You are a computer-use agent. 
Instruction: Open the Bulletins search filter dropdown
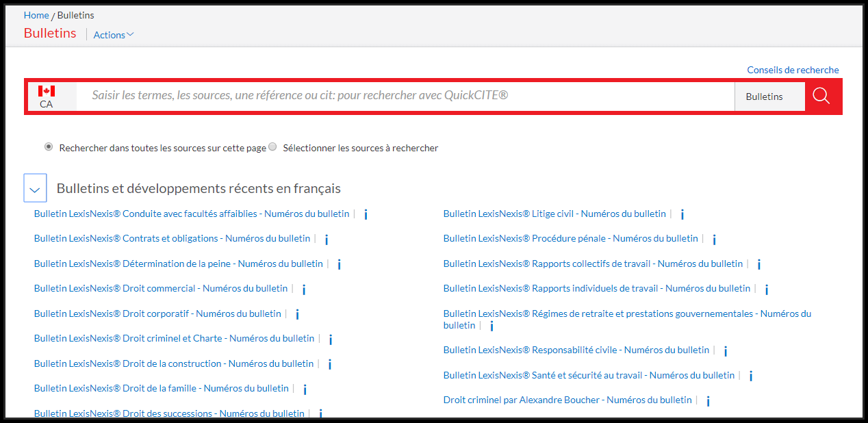pos(769,97)
